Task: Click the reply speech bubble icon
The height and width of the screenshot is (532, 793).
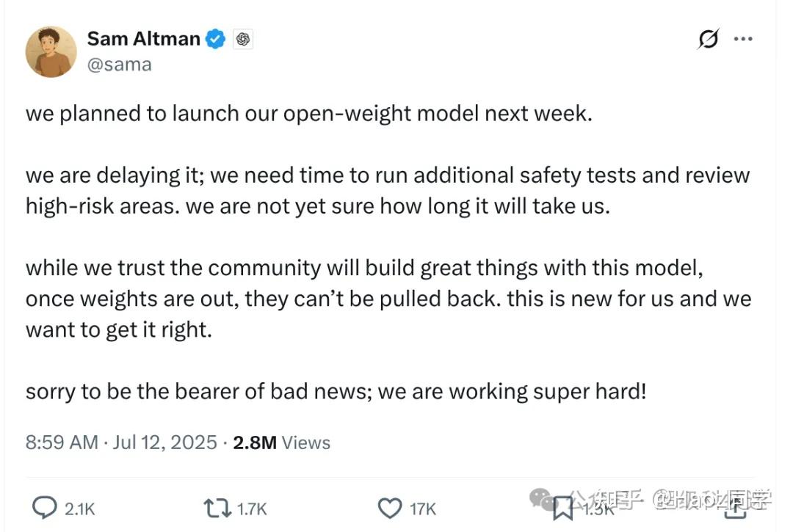Action: pos(46,508)
